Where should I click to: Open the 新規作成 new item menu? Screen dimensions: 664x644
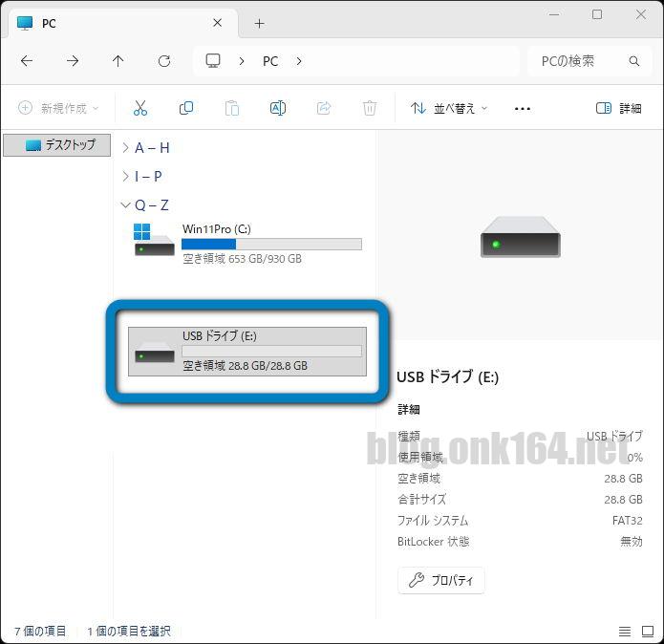(58, 108)
